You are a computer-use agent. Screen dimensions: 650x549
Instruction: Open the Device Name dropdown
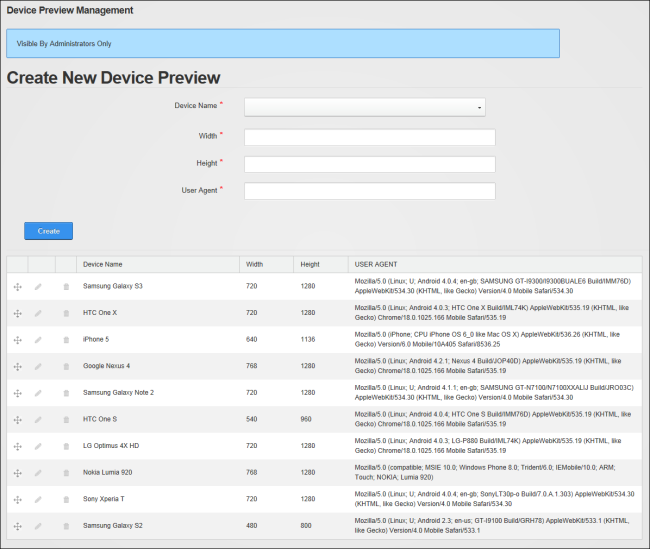coord(365,107)
